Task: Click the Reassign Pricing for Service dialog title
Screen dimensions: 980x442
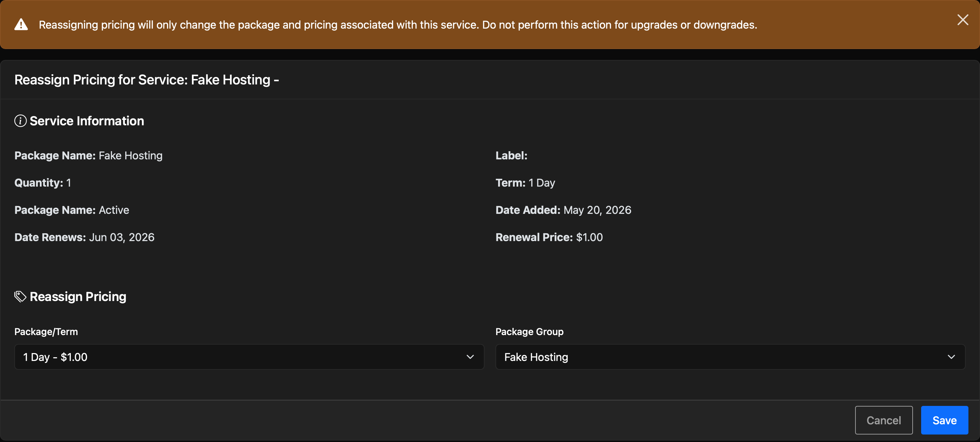Action: pyautogui.click(x=146, y=80)
